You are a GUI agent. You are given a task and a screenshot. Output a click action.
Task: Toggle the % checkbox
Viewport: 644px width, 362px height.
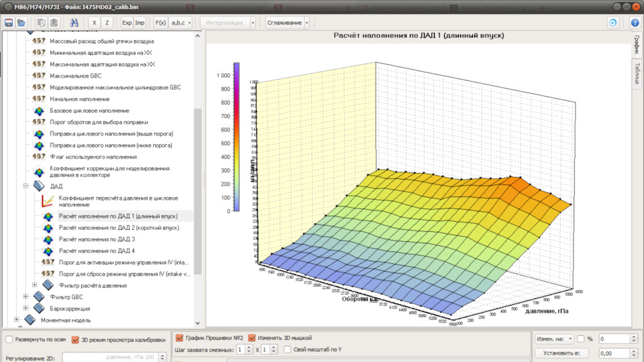(x=581, y=339)
